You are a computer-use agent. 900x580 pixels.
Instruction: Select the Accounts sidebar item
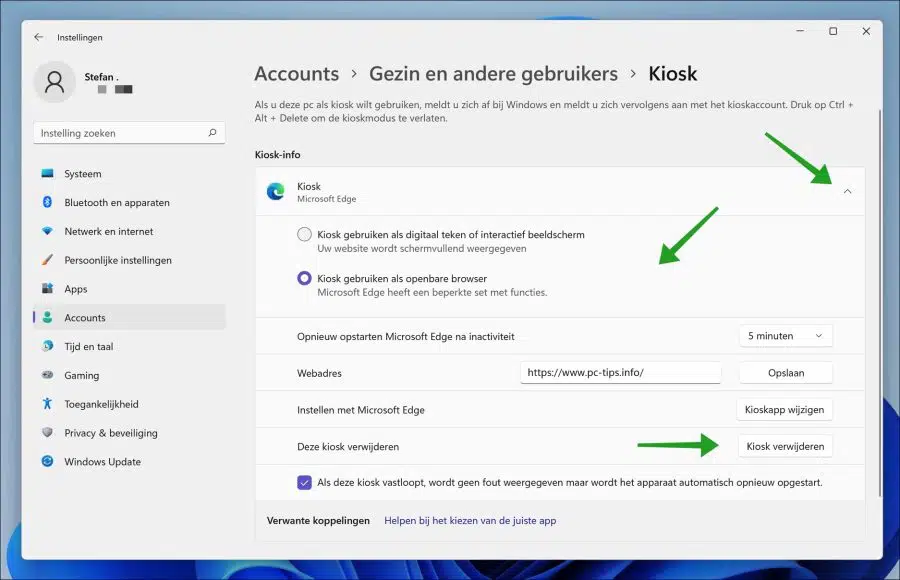coord(129,317)
